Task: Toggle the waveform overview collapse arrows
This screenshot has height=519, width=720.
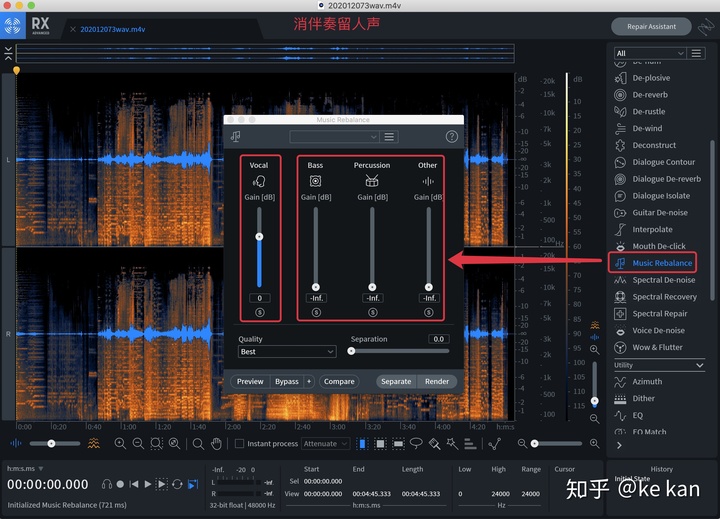Action: [x=8, y=53]
